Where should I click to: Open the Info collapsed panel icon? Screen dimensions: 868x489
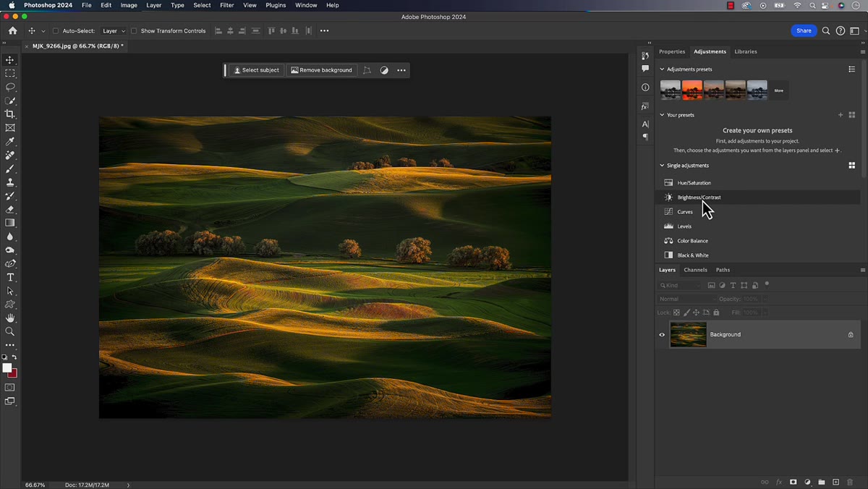coord(645,88)
